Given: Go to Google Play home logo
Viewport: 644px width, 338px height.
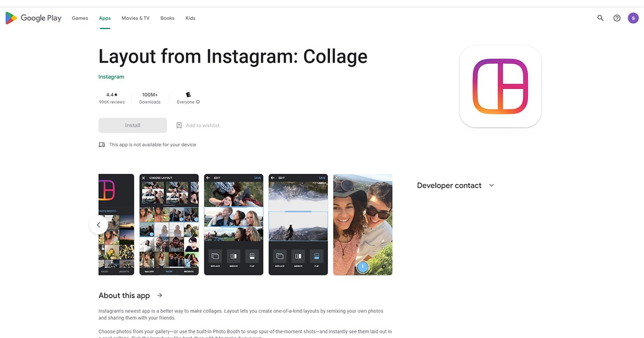Looking at the screenshot, I should coord(33,18).
